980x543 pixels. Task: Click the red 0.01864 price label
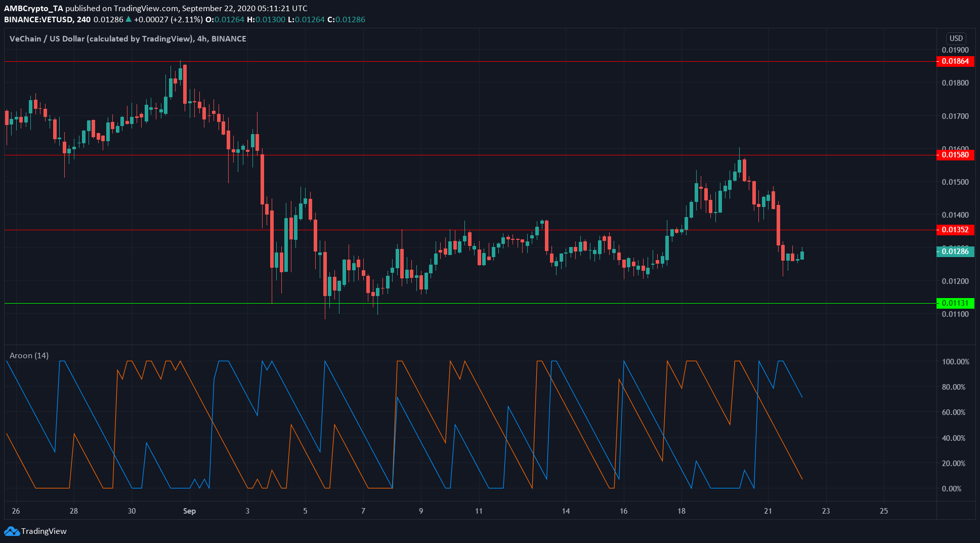coord(955,61)
